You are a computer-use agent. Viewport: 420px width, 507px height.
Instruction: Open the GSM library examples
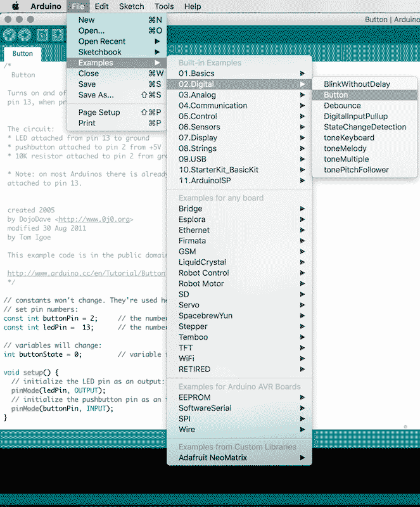(239, 251)
